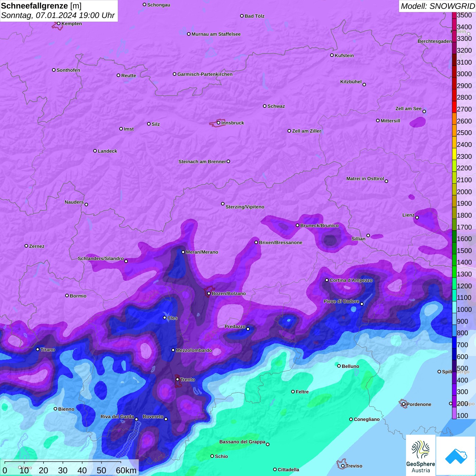Click the Matrei in Osttirol label
The height and width of the screenshot is (476, 476).
pyautogui.click(x=365, y=178)
